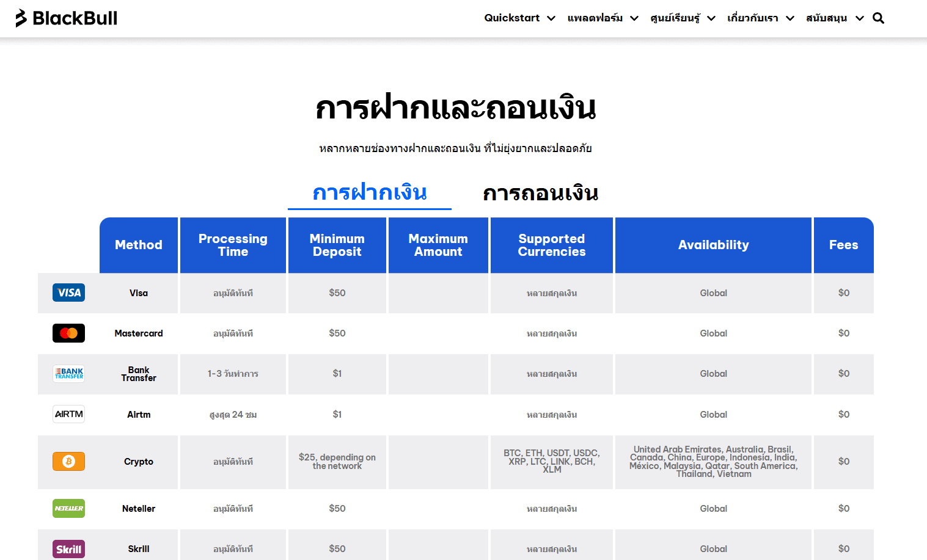The height and width of the screenshot is (560, 927).
Task: Click the Availability column header
Action: tap(713, 245)
